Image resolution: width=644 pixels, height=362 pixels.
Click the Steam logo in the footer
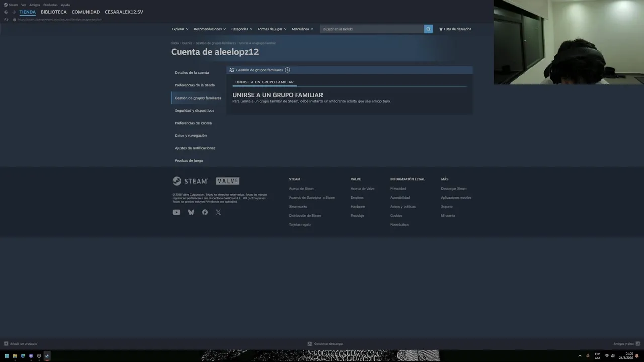[x=190, y=181]
